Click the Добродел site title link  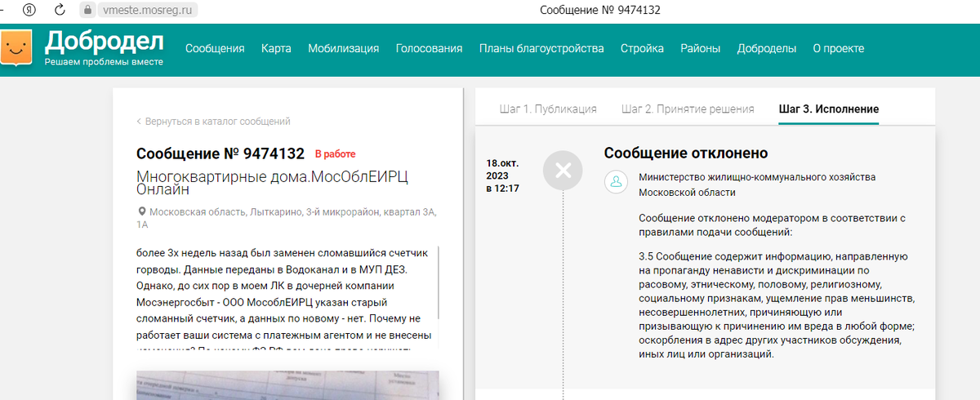104,41
